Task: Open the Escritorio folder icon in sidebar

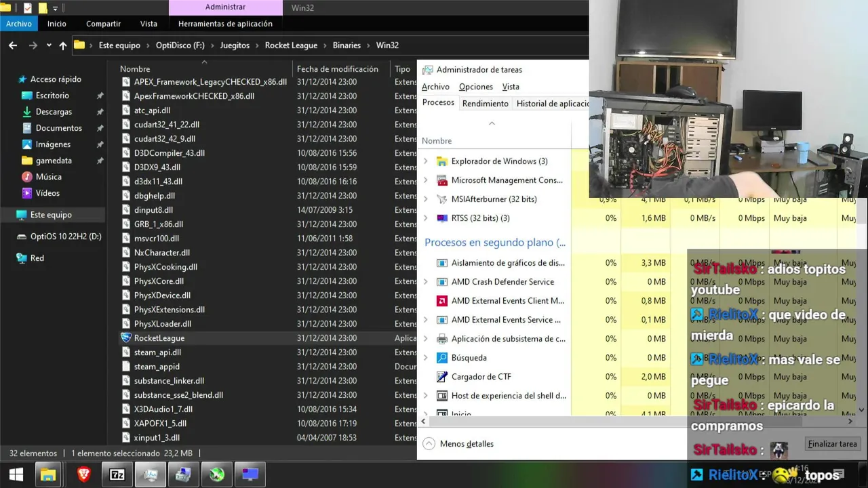Action: click(x=27, y=96)
